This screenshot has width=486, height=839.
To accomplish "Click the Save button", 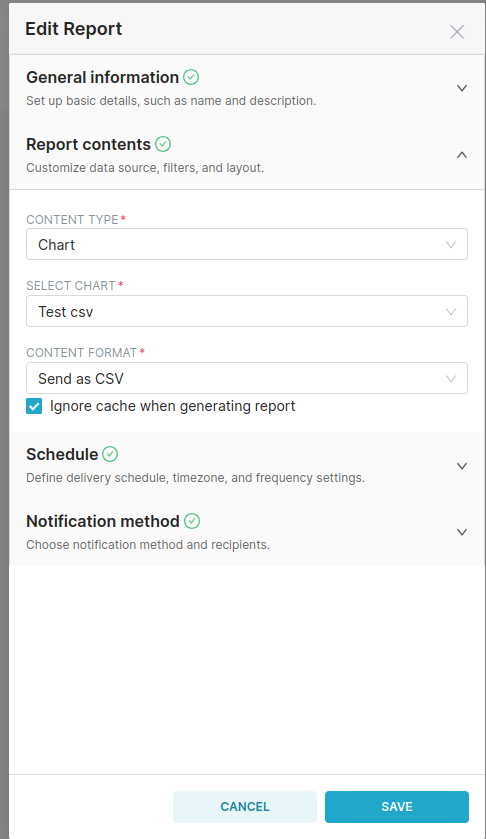I will click(397, 807).
